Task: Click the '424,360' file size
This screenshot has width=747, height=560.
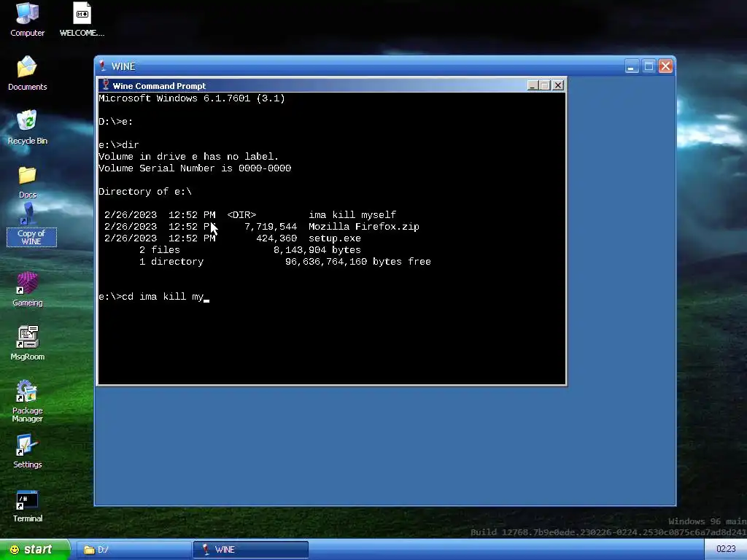Action: pos(276,238)
